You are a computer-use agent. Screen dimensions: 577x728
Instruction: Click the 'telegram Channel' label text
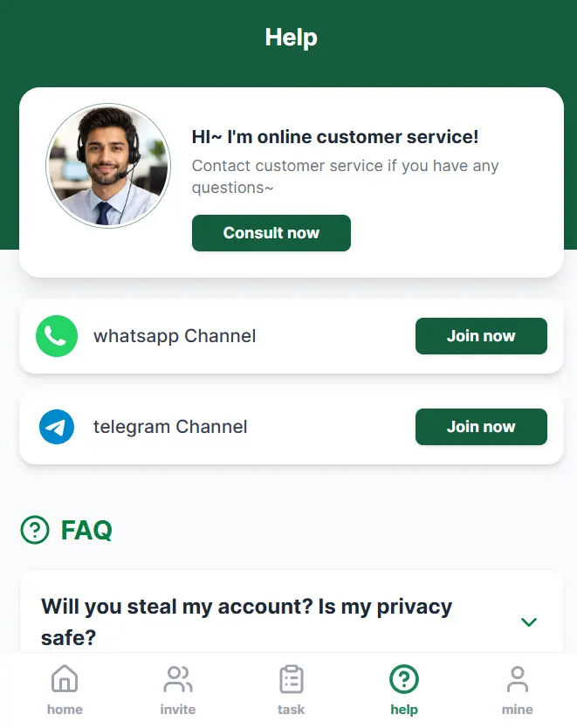tap(170, 427)
